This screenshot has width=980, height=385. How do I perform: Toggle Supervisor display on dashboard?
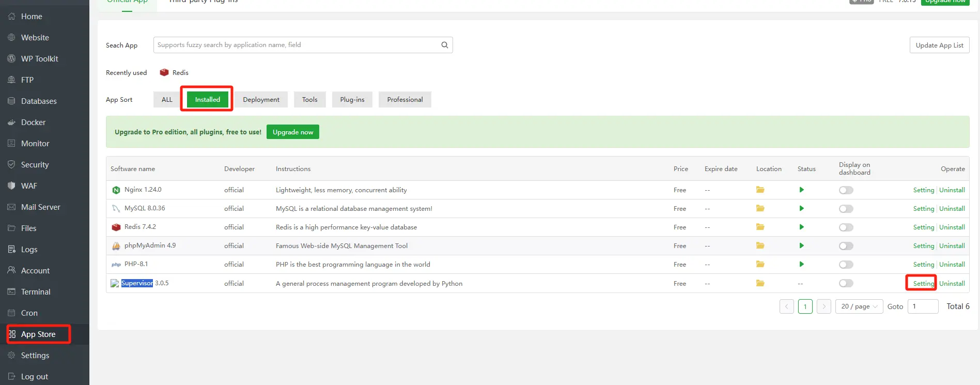[846, 283]
